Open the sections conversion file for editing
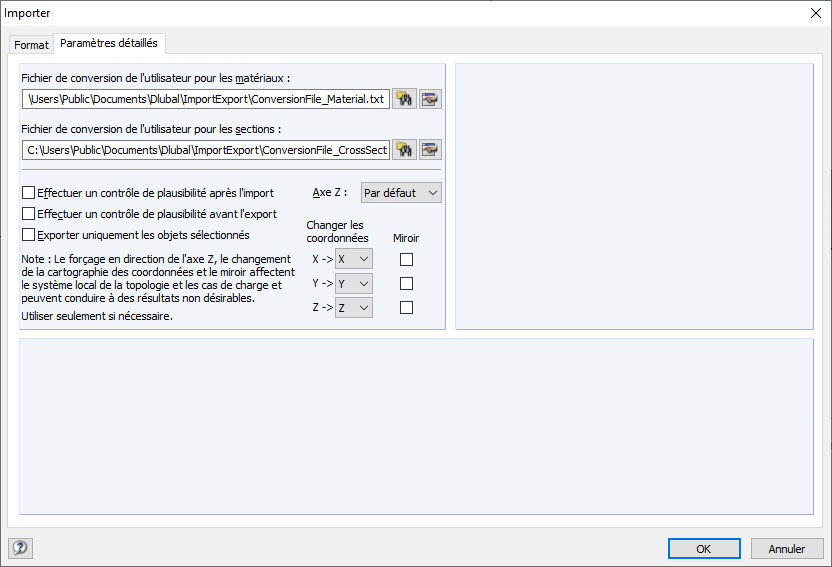 pyautogui.click(x=430, y=149)
